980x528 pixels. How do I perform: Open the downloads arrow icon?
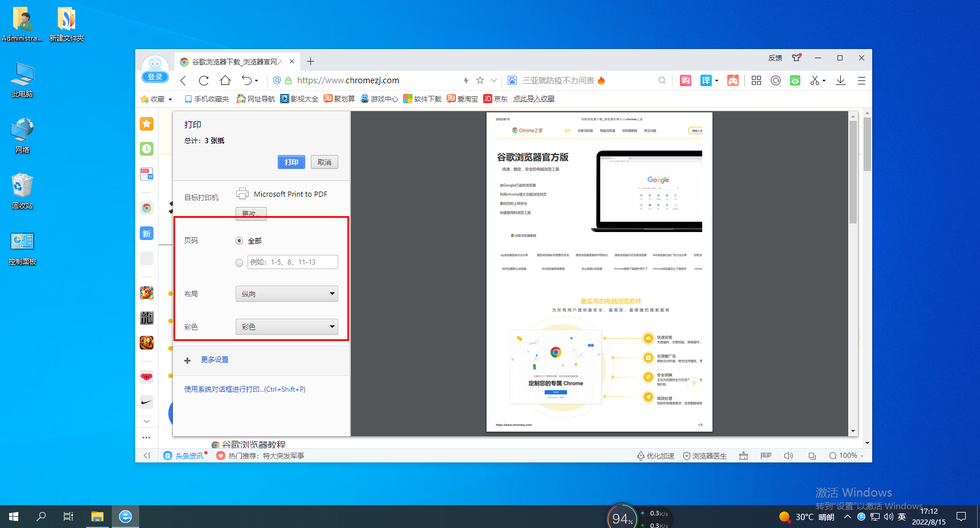pos(840,80)
